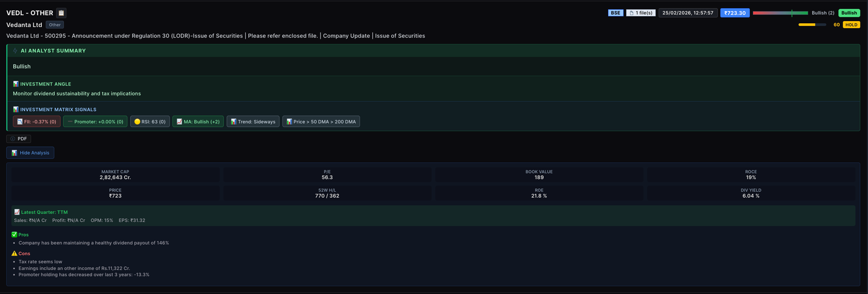Click the ROE 21.8 % value
The width and height of the screenshot is (868, 294).
tap(539, 196)
